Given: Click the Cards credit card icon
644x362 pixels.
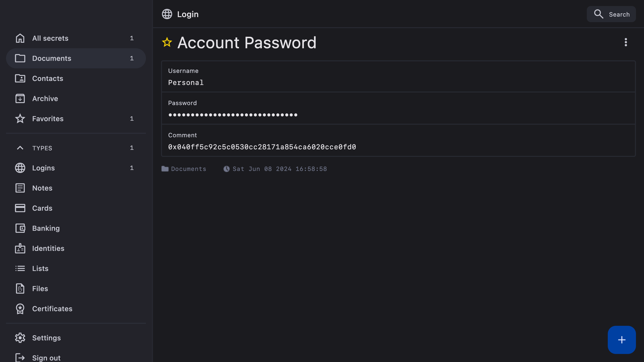Looking at the screenshot, I should (x=20, y=208).
